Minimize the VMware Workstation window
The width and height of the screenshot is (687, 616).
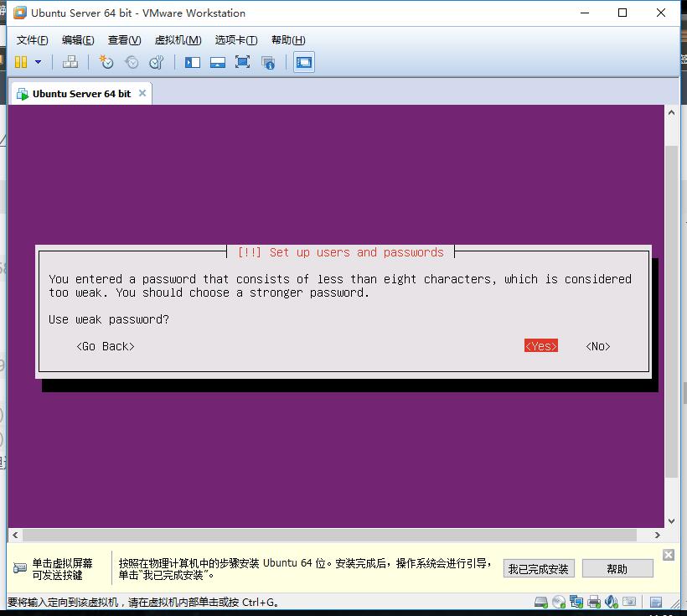point(585,13)
